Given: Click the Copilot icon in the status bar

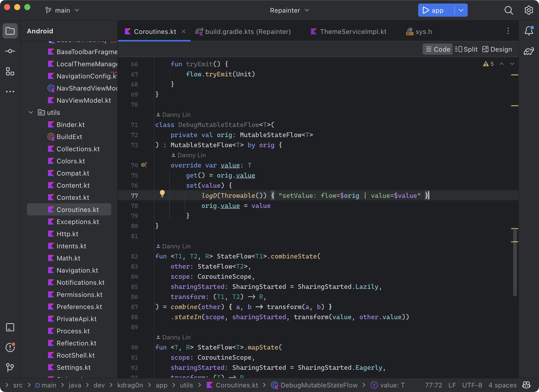Looking at the screenshot, I should [526, 385].
